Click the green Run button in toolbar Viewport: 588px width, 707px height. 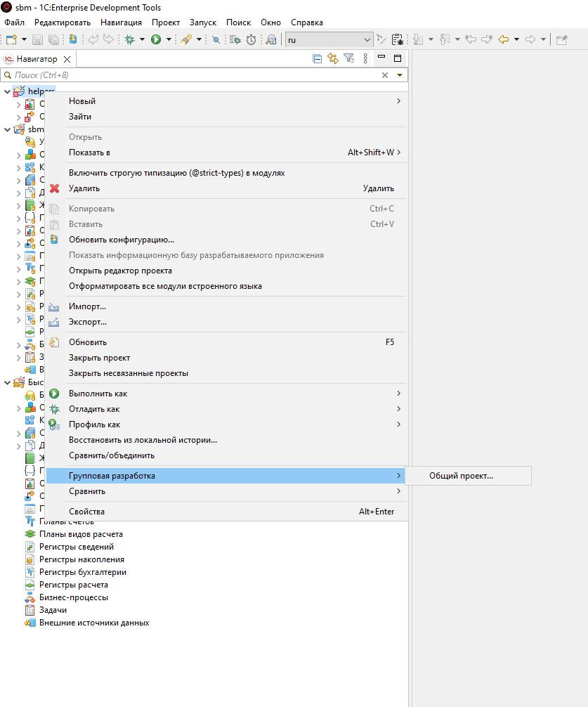(156, 40)
